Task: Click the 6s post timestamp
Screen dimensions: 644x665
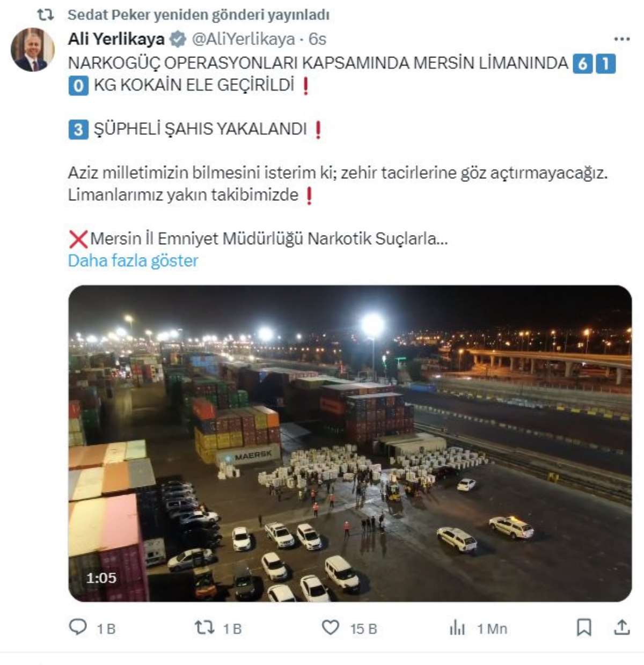Action: point(317,39)
